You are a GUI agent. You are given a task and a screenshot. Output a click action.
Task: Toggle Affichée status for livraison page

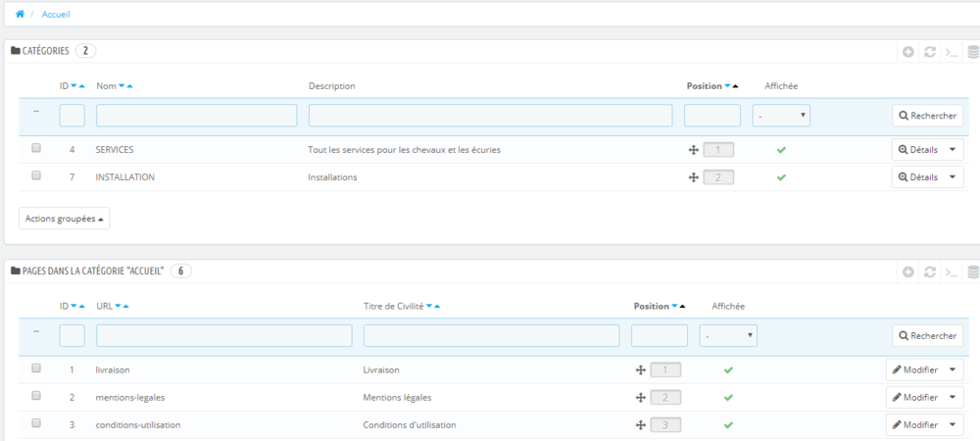coord(728,369)
